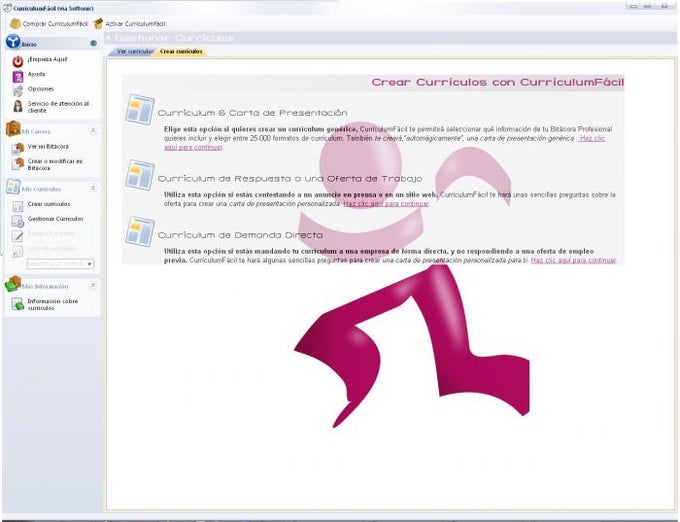Open the Opciones link

[x=41, y=89]
